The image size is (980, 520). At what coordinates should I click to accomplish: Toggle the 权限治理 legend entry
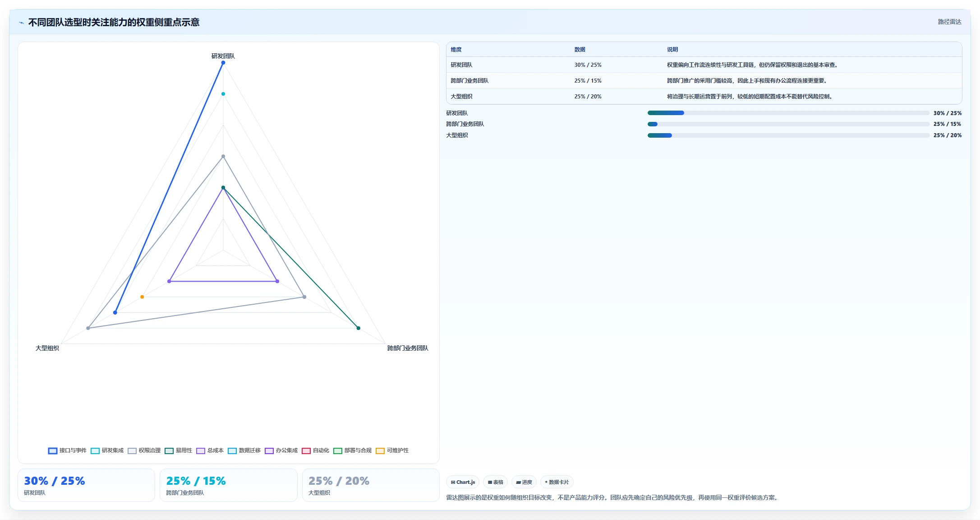coord(144,450)
